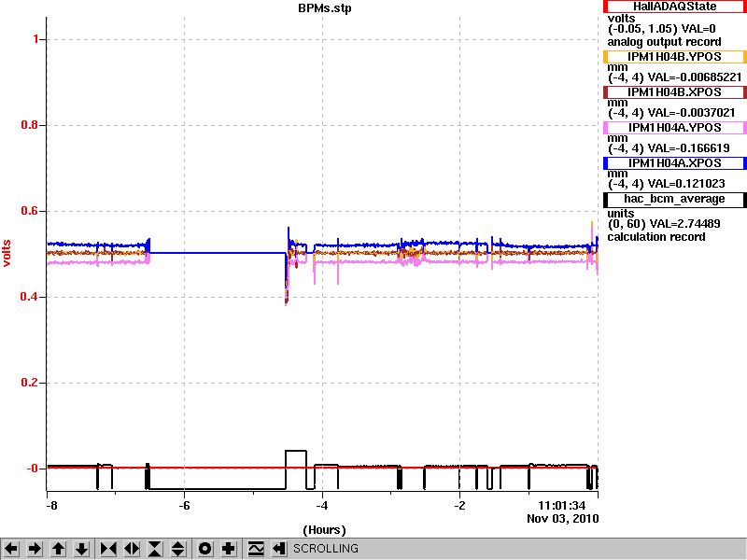Screen dimensions: 747x560
Task: Click the calculation record description
Action: coord(656,237)
